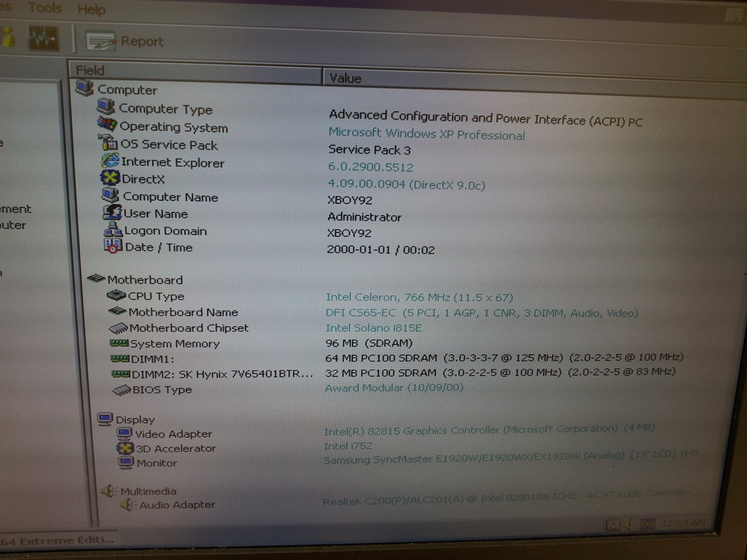Click the Report toolbar button
This screenshot has height=560, width=747.
(125, 41)
